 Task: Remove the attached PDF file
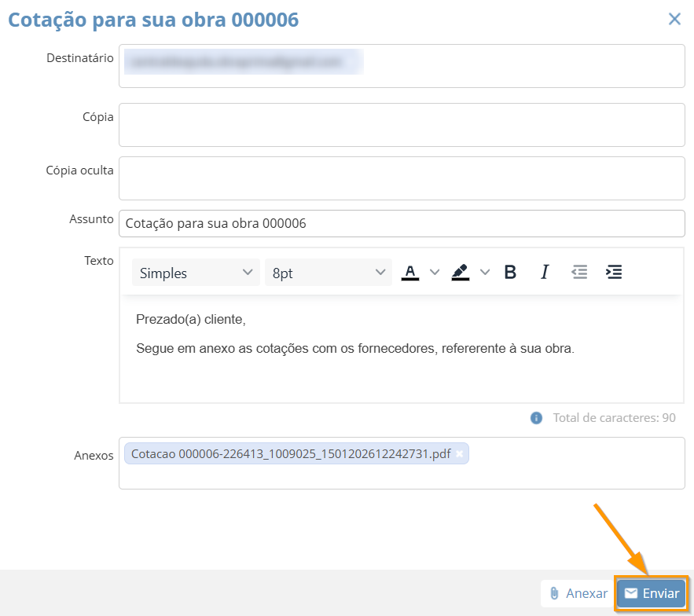(x=460, y=454)
